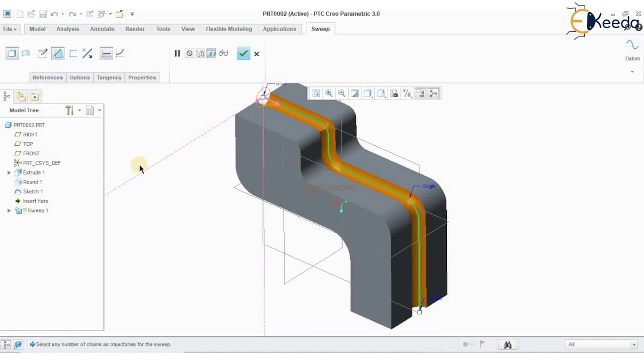Select the Sweep ribbon tab

(x=320, y=29)
